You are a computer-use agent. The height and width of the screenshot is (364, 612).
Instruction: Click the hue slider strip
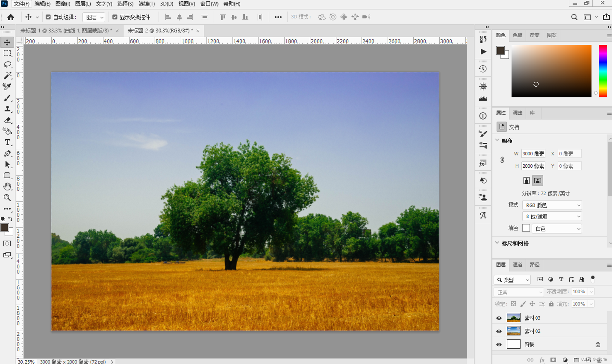(x=603, y=71)
